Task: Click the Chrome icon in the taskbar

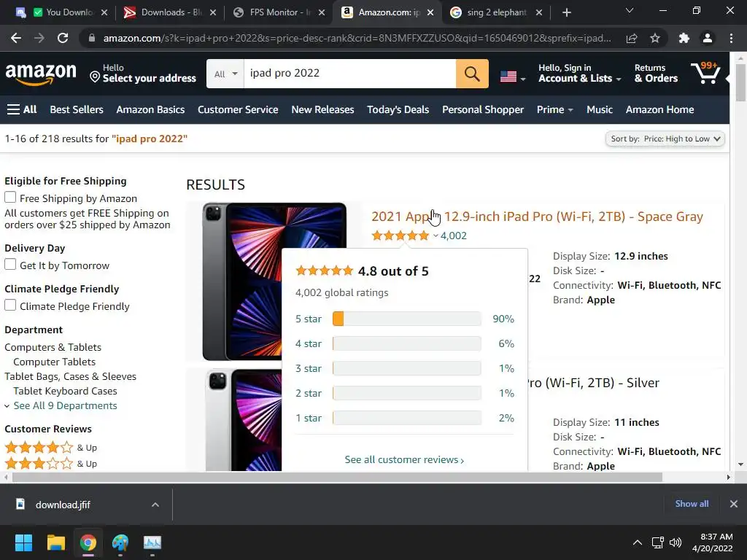Action: pyautogui.click(x=88, y=542)
